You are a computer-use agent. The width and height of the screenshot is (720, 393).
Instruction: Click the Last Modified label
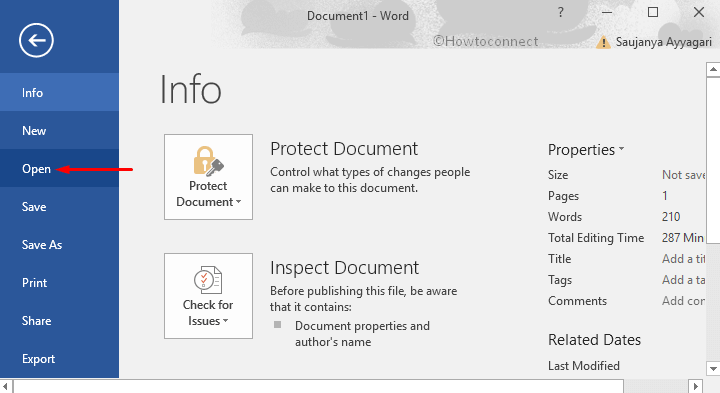pos(584,366)
